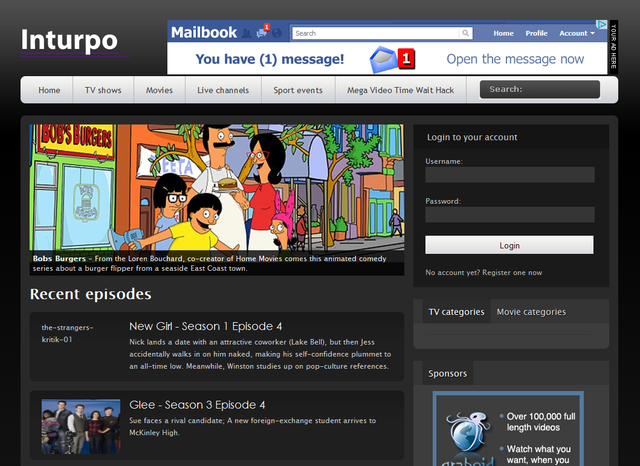
Task: Click the Inturpo site logo
Action: point(69,40)
